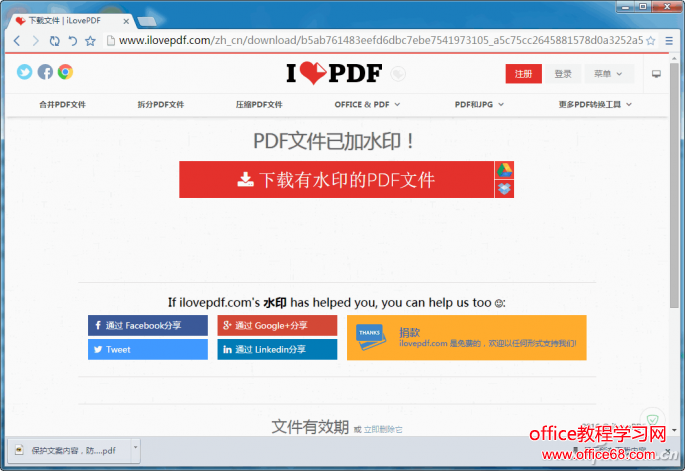Click 下载有水印的PDF文件 download button
Screen dimensions: 685x471
(x=336, y=180)
